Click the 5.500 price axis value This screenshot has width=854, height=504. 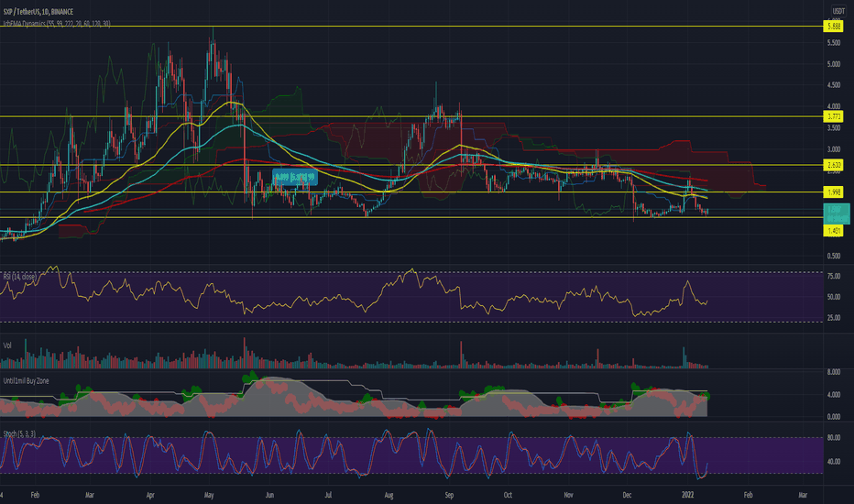[833, 42]
